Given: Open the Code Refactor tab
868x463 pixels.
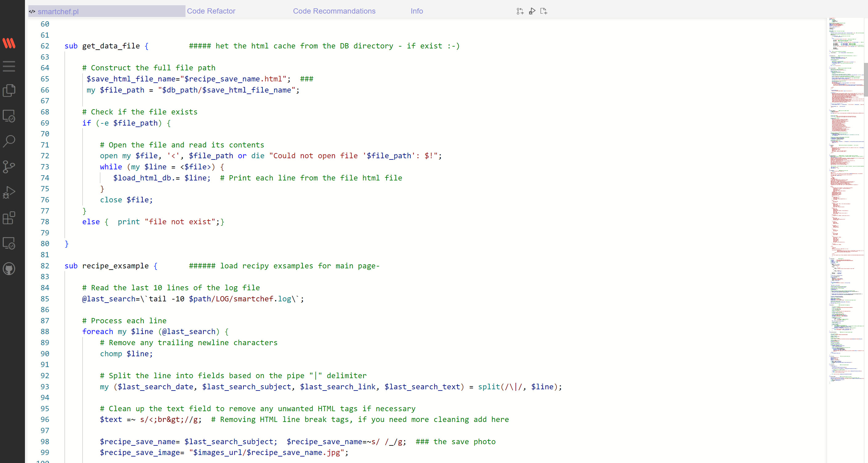Looking at the screenshot, I should 211,11.
